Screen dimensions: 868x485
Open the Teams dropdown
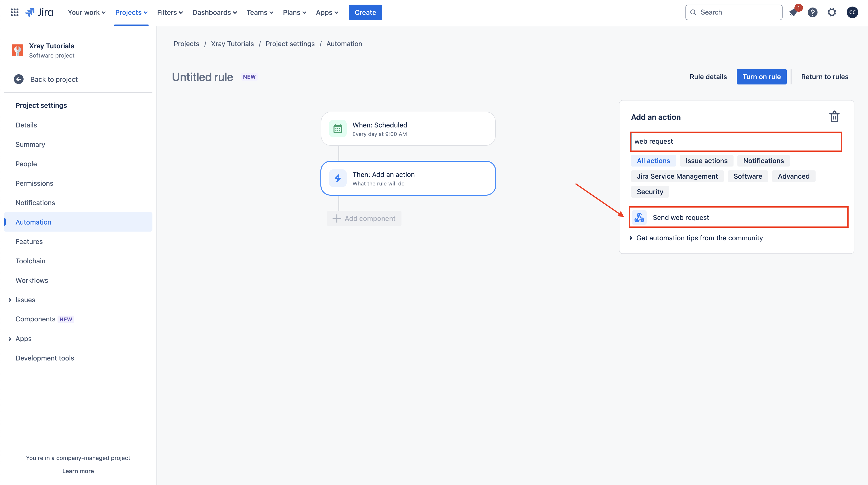tap(260, 12)
